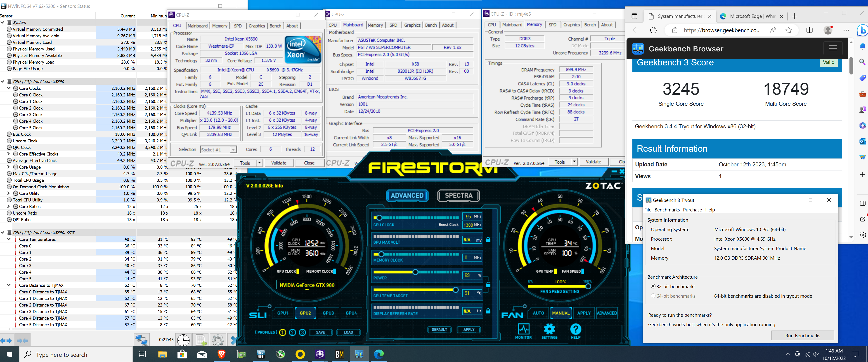
Task: Toggle SPECTRA mode in FireStorm
Action: [x=459, y=195]
